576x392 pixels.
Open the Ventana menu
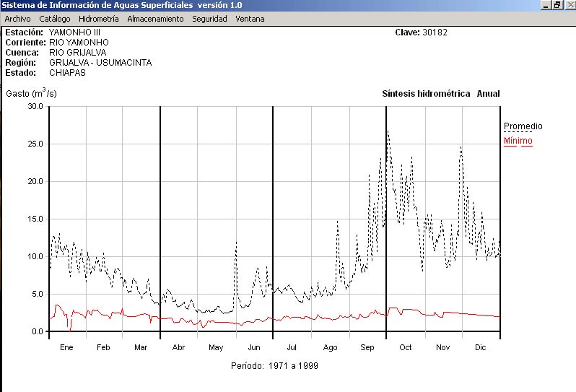pyautogui.click(x=250, y=19)
